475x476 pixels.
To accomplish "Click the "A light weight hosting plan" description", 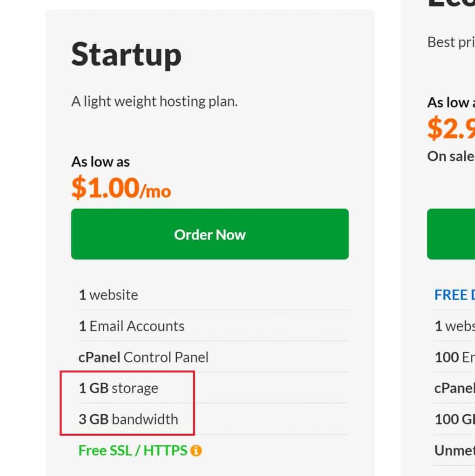I will click(x=154, y=101).
